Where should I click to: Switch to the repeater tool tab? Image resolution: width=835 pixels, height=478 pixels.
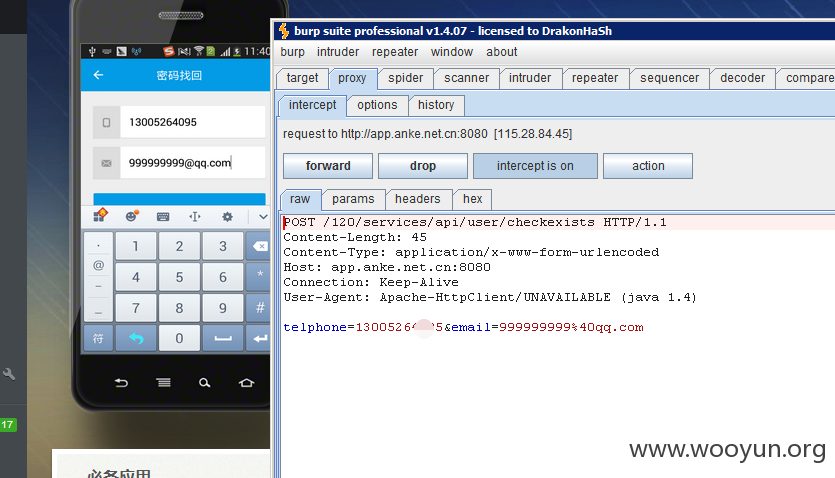[x=595, y=78]
